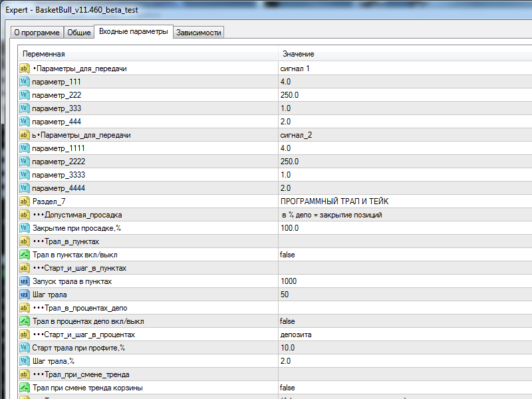Viewport: 532px width, 399px height.
Task: Click the icon next to параметр_111
Action: [24, 82]
